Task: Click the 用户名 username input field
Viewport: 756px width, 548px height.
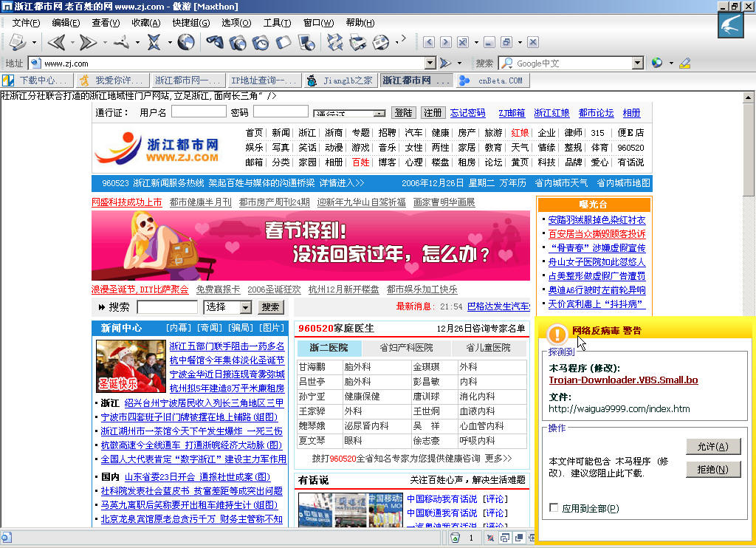Action: (x=199, y=112)
